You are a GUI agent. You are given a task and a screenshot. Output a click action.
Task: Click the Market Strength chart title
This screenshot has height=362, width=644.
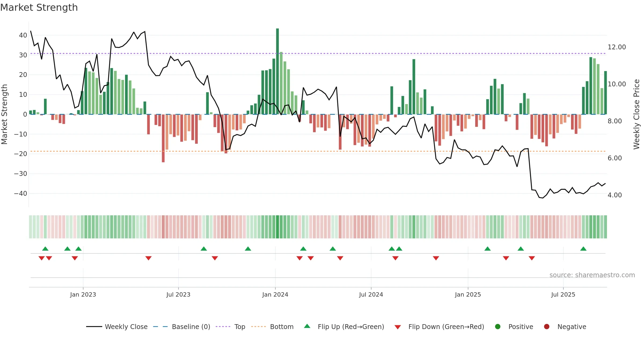(39, 8)
